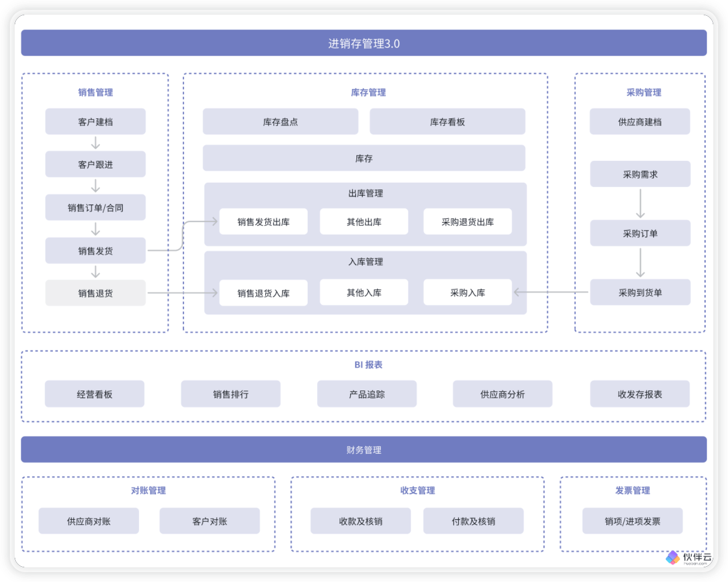Click the 伙伴云 logo icon
Viewport: 728px width, 582px height.
point(673,557)
